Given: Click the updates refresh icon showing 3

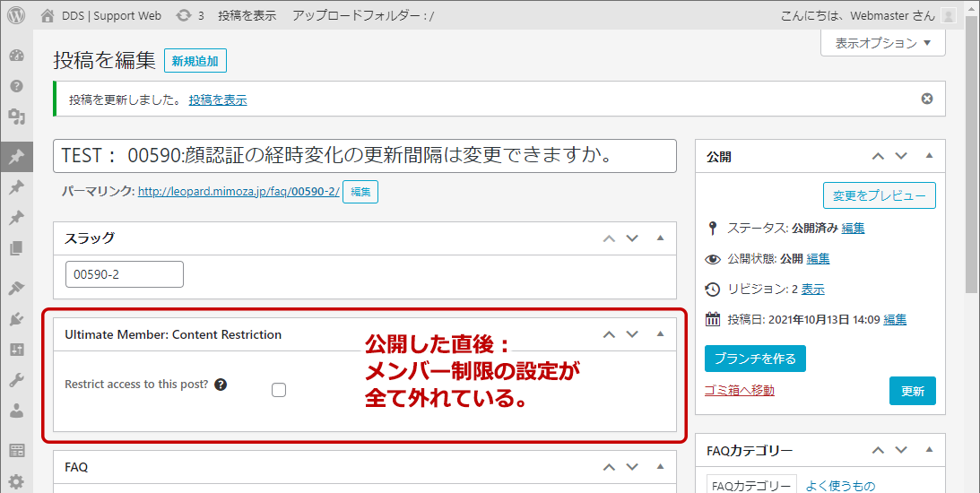Looking at the screenshot, I should point(184,15).
